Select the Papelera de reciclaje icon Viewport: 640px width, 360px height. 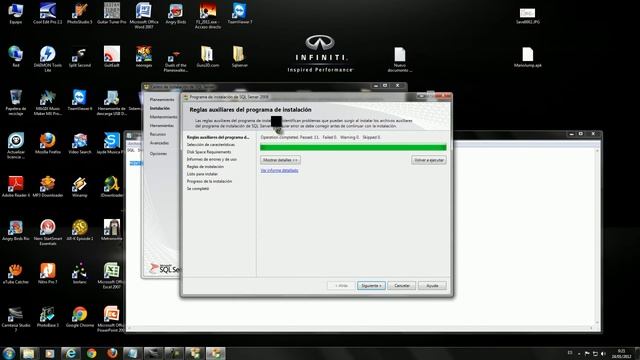click(x=16, y=102)
